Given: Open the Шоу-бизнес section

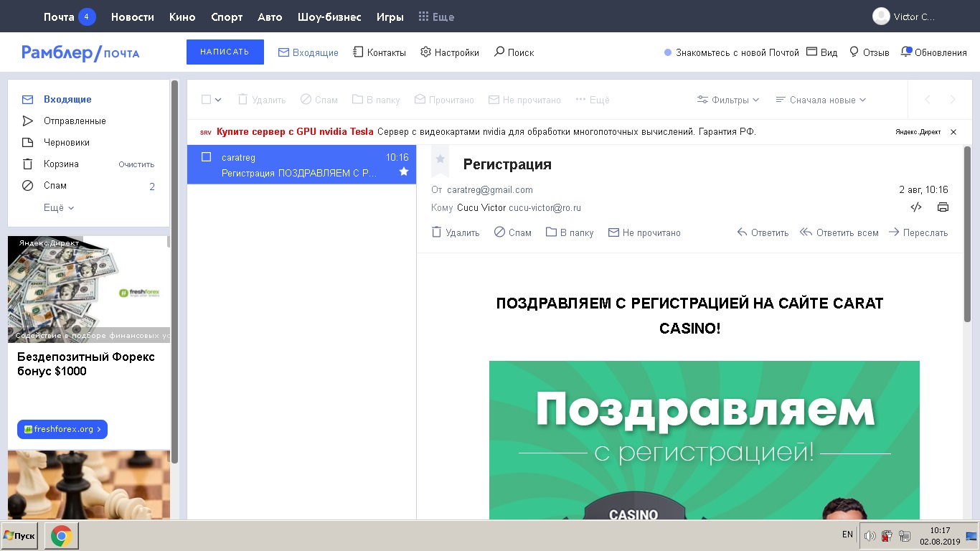Looking at the screenshot, I should coord(329,17).
